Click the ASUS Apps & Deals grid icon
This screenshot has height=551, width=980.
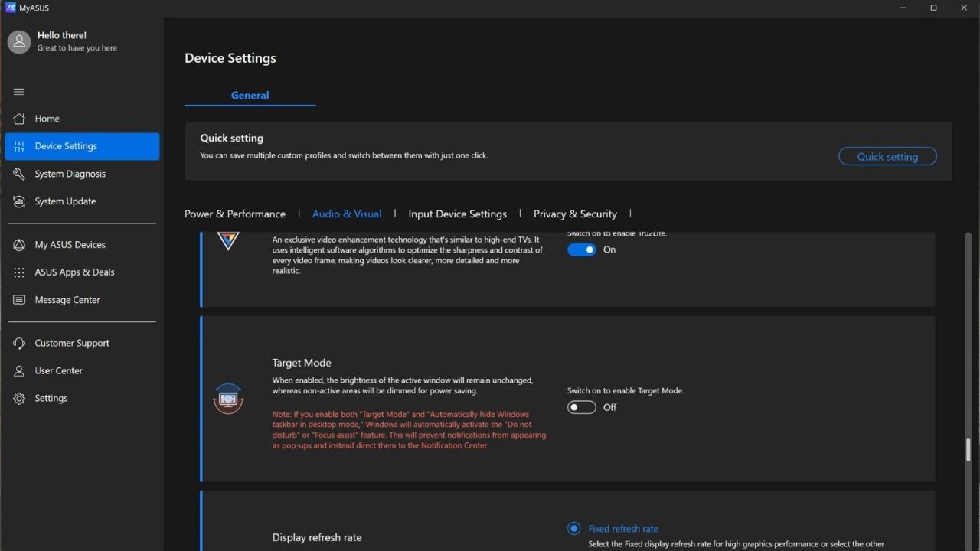pos(19,272)
